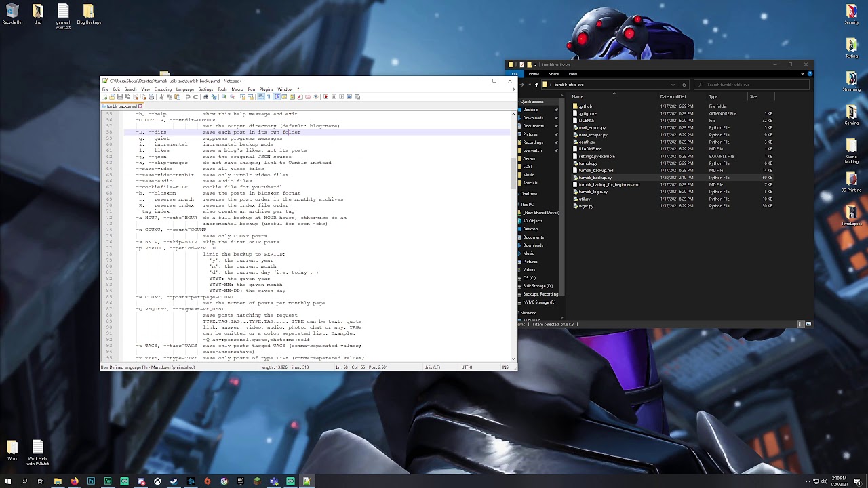The image size is (868, 488).
Task: Click the Search tumblr-utils-svc field
Action: (751, 85)
